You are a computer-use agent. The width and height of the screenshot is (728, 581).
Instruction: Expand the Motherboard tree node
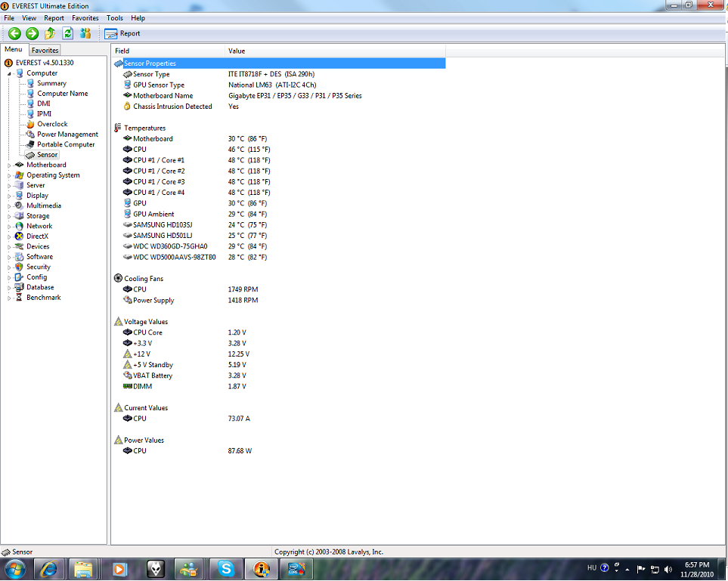point(9,165)
